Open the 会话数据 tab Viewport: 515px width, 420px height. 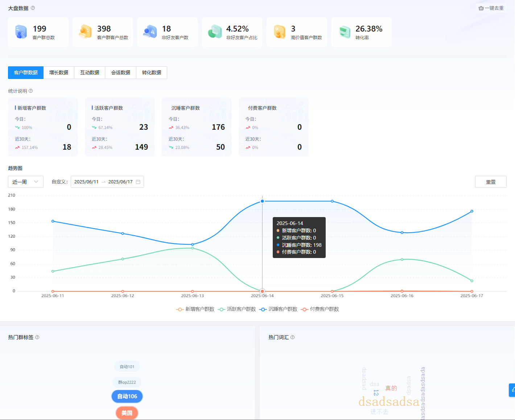tap(121, 72)
